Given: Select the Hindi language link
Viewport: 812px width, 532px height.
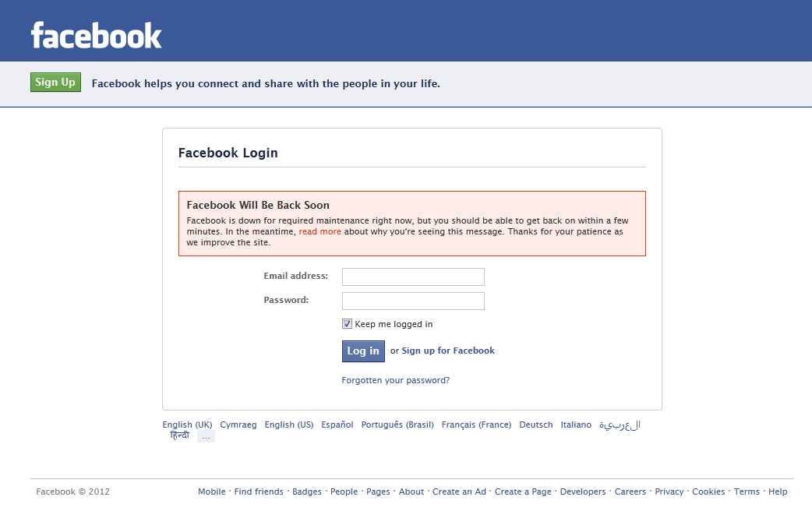Looking at the screenshot, I should [180, 435].
